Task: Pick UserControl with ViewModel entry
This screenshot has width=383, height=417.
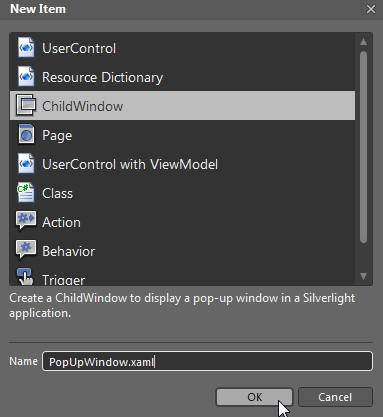Action: click(182, 164)
